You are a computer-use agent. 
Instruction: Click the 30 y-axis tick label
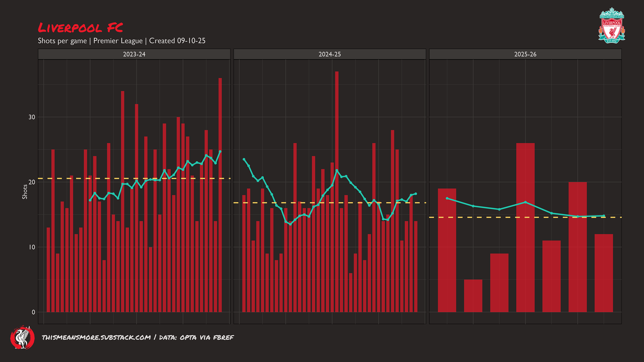pos(32,117)
